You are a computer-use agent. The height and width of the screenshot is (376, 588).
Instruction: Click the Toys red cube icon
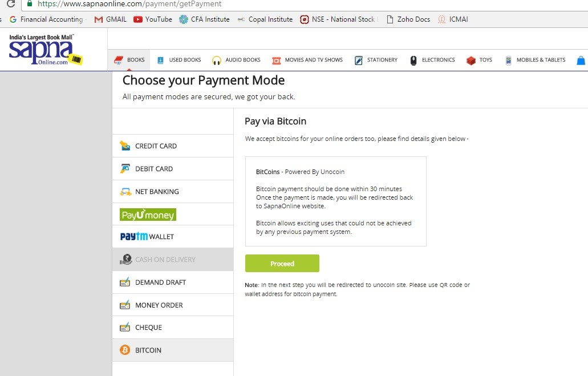[x=471, y=60]
